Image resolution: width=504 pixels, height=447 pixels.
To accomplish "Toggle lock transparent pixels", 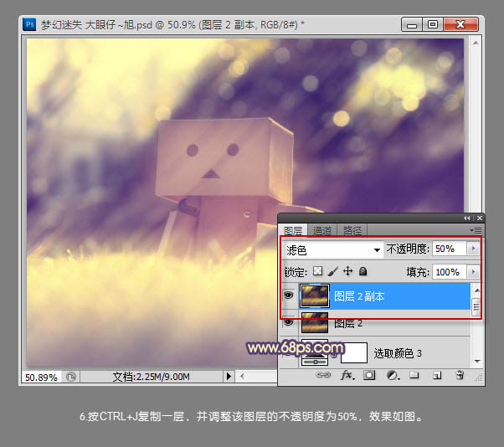I will click(x=317, y=272).
